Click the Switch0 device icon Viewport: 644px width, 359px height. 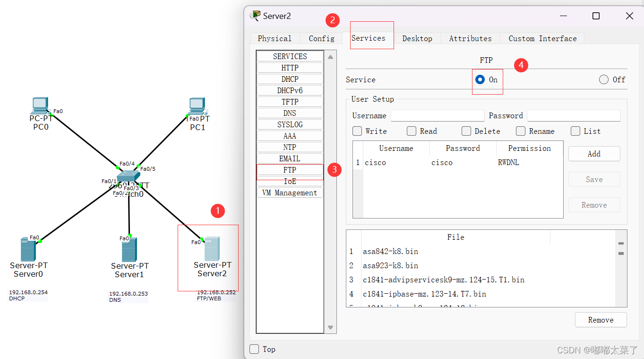coord(128,176)
